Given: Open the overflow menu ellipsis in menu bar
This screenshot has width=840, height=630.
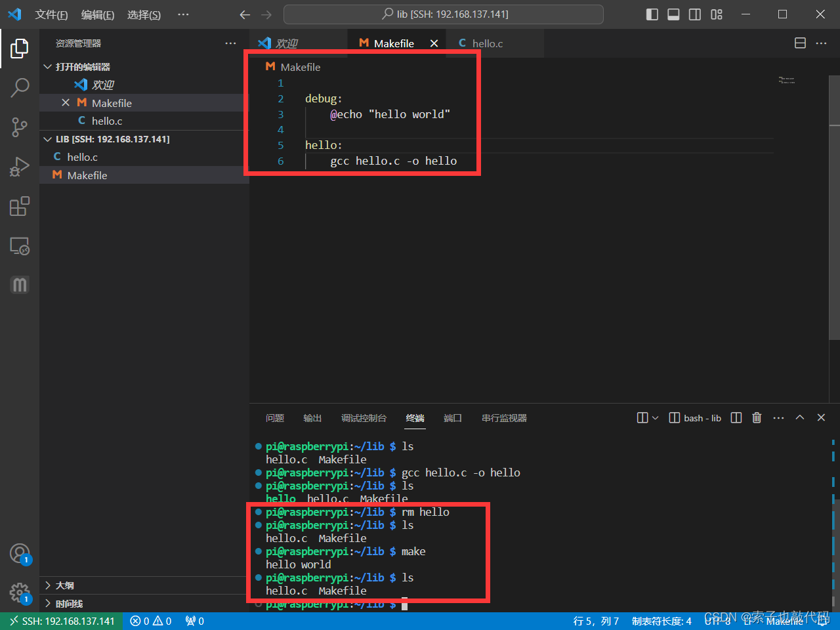Looking at the screenshot, I should (183, 14).
